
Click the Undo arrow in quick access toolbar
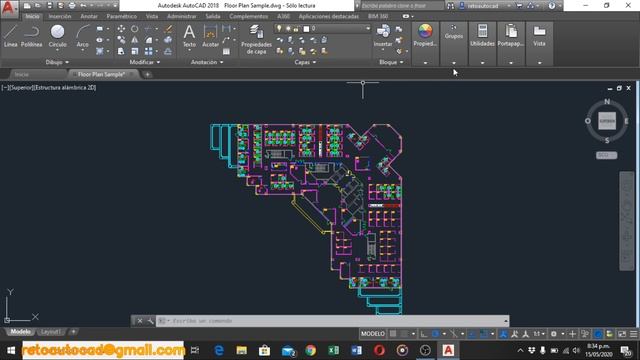coord(83,6)
